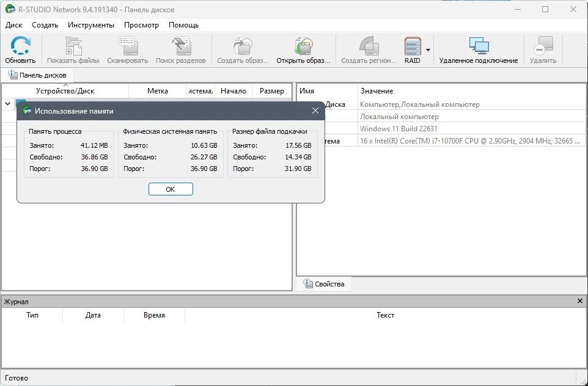Open the Помощь menu
588x386 pixels.
[184, 25]
